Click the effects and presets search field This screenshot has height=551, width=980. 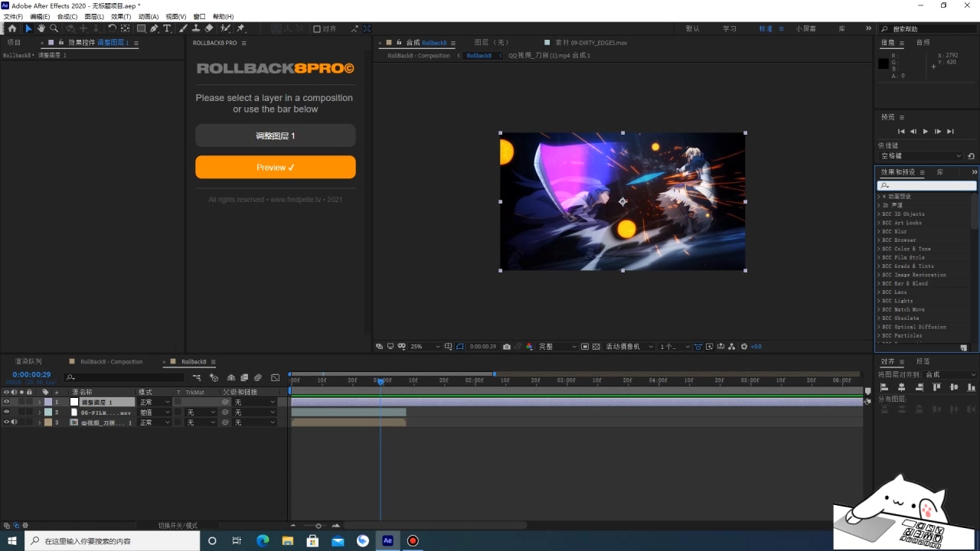coord(926,185)
